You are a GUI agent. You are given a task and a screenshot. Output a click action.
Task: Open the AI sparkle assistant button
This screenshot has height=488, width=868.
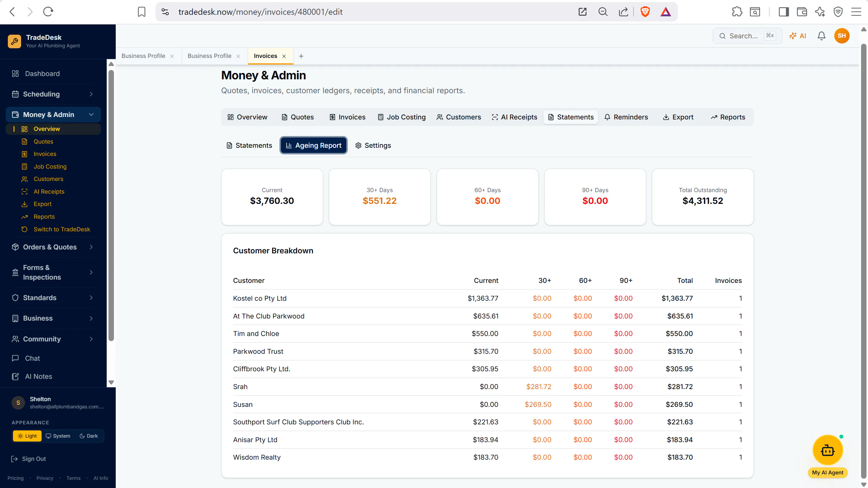797,36
